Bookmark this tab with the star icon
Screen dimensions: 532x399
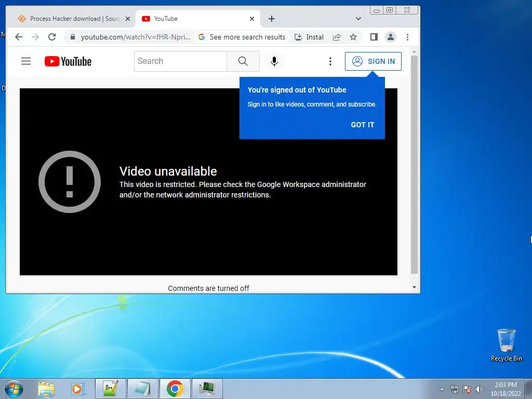point(353,37)
